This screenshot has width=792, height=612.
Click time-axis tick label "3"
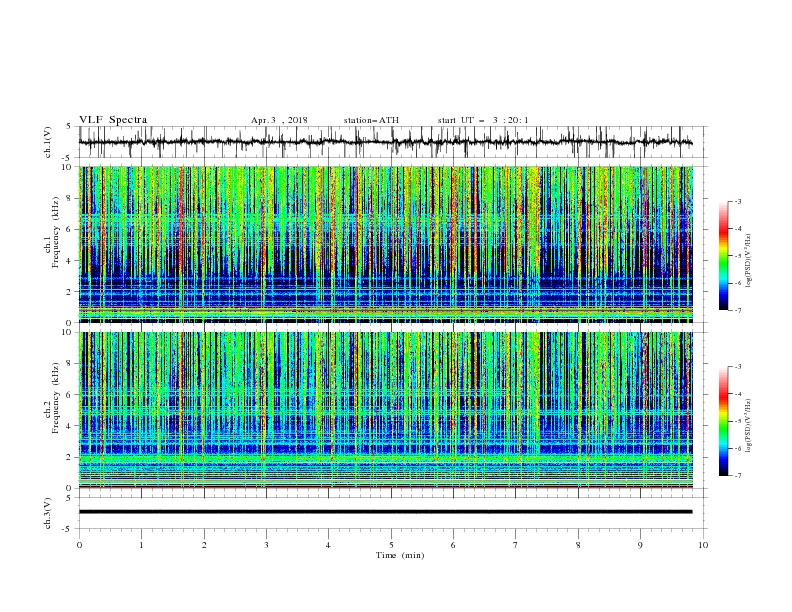point(266,545)
